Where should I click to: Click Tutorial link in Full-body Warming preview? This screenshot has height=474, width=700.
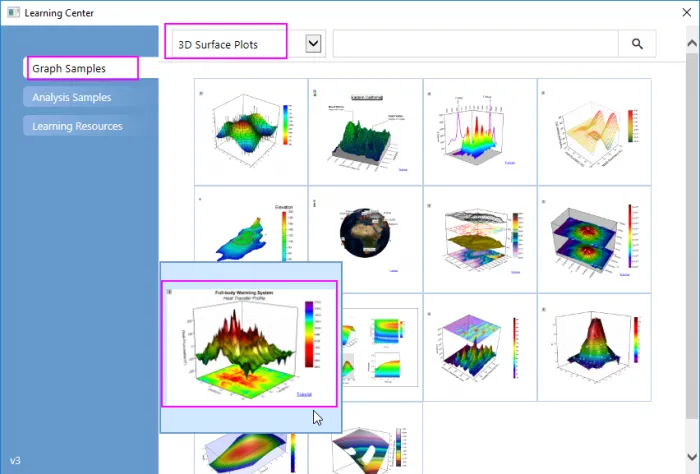pos(304,395)
